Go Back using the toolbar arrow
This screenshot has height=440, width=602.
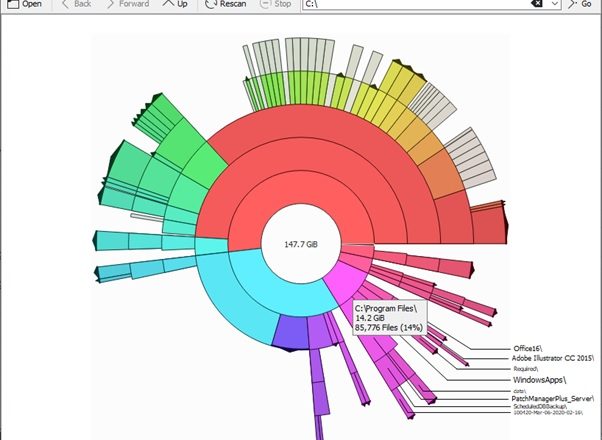(76, 4)
